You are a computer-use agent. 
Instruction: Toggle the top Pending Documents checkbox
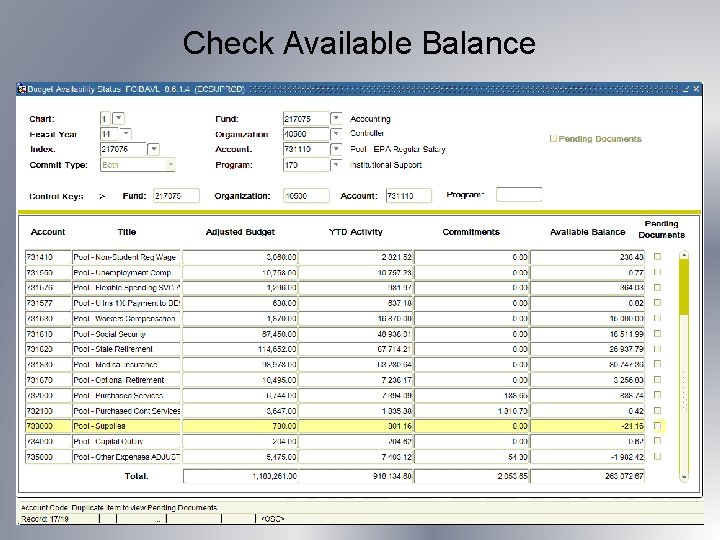coord(553,138)
